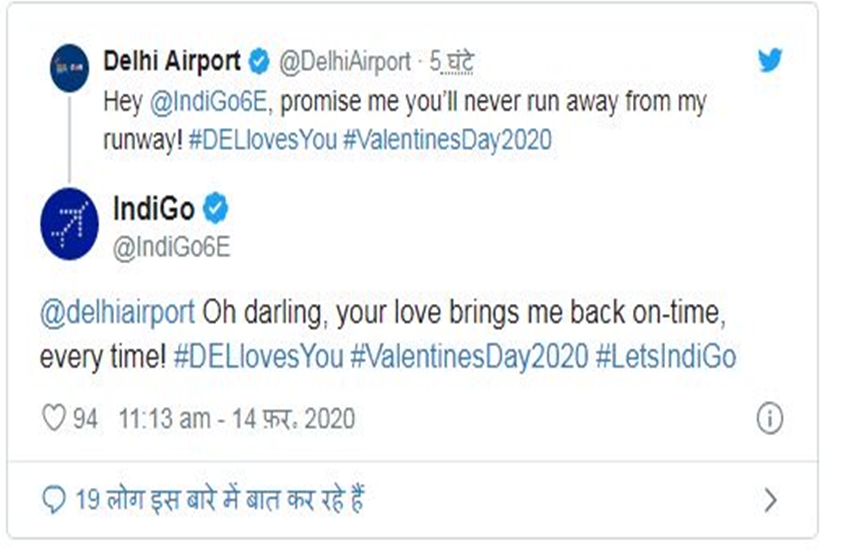850x550 pixels.
Task: Click the IndiGo verified badge
Action: pyautogui.click(x=216, y=208)
